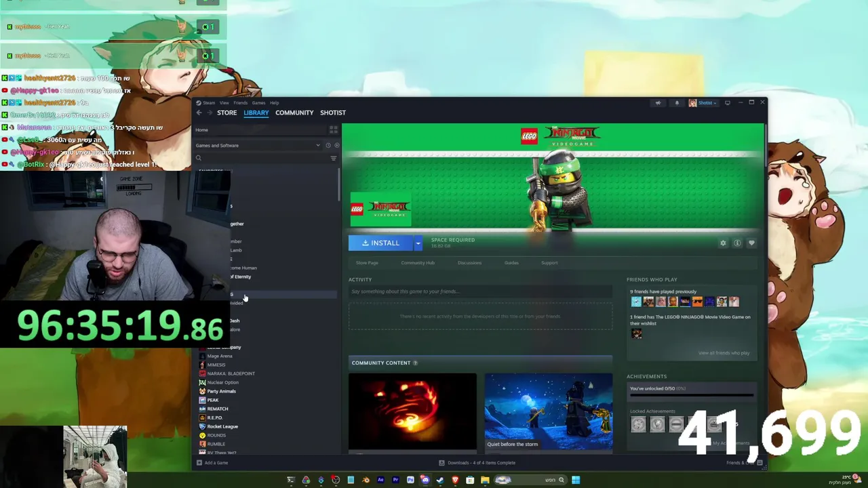Image resolution: width=868 pixels, height=488 pixels.
Task: Switch to the COMMUNITY tab
Action: coord(294,113)
